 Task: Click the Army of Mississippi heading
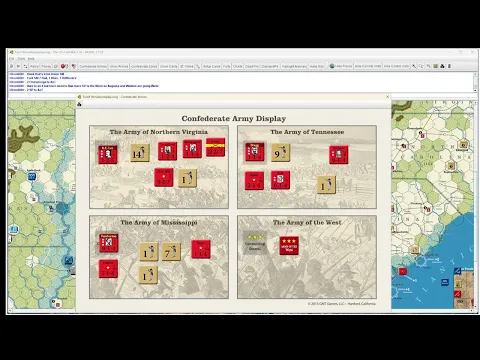tap(159, 222)
